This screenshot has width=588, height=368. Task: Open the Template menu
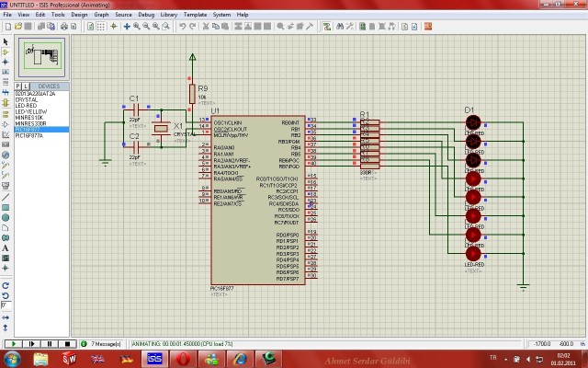[x=195, y=15]
